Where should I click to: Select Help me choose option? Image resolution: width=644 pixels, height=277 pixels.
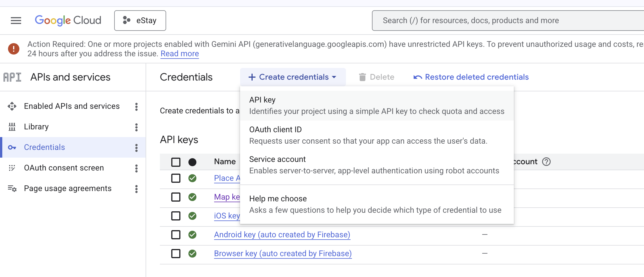pos(377,204)
